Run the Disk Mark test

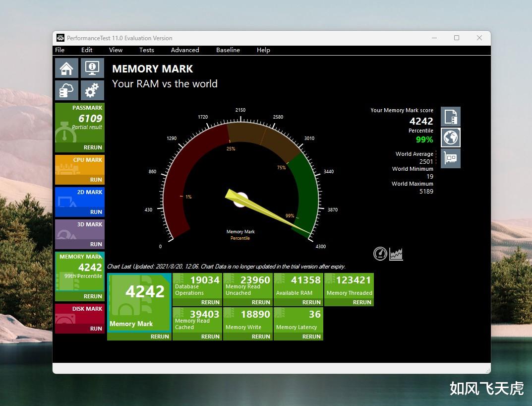point(96,329)
